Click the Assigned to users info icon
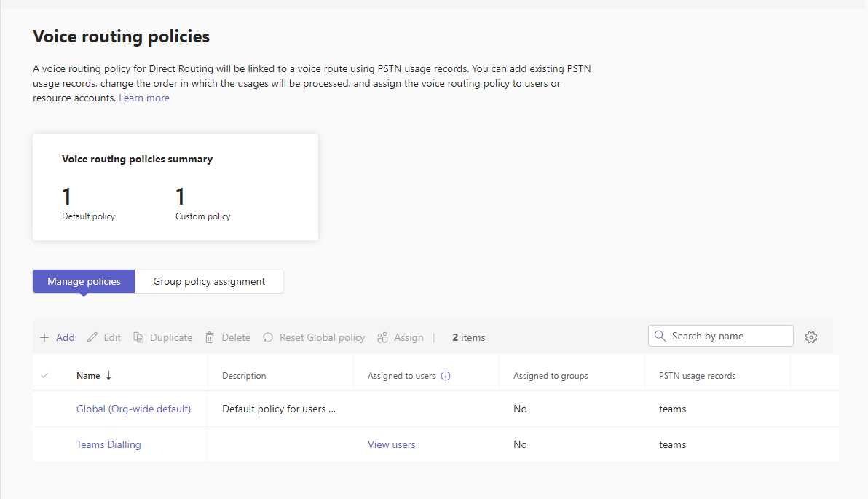The width and height of the screenshot is (868, 499). point(446,376)
